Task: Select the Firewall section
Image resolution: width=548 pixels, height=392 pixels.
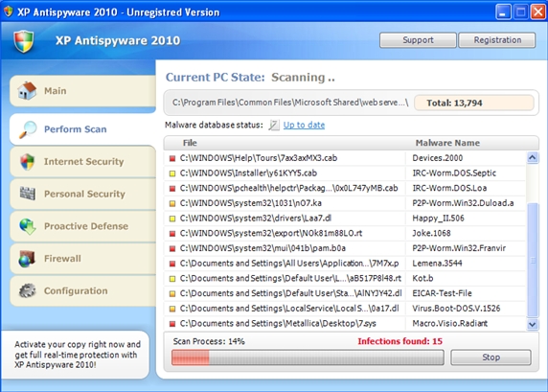Action: 82,259
